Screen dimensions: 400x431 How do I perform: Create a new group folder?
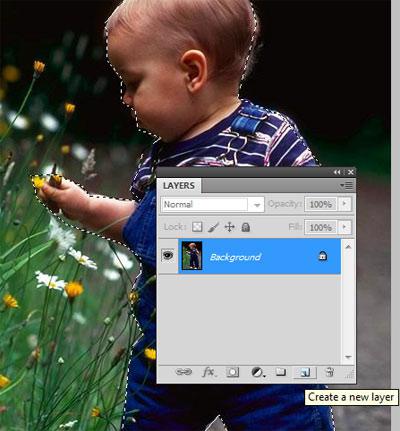click(x=281, y=371)
